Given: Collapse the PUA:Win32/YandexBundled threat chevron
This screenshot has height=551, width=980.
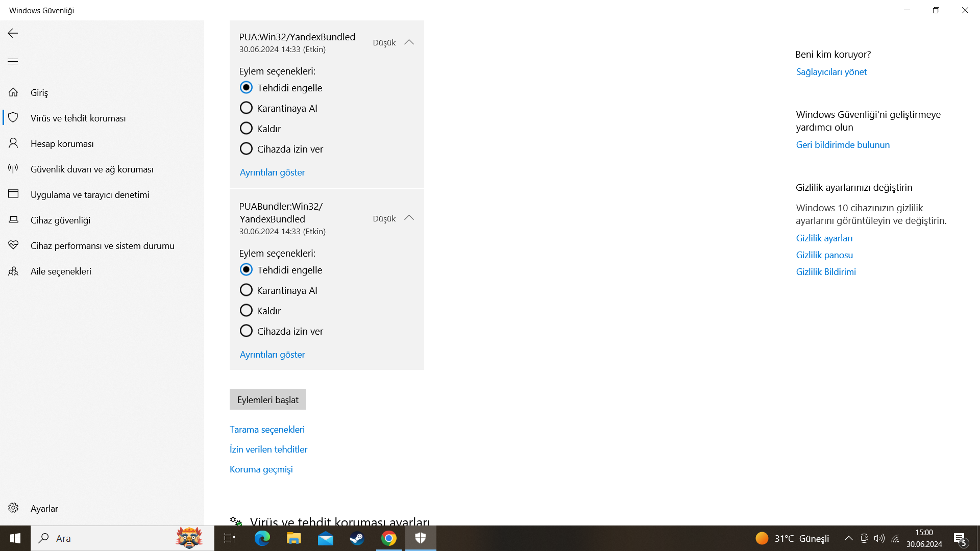Looking at the screenshot, I should [409, 42].
